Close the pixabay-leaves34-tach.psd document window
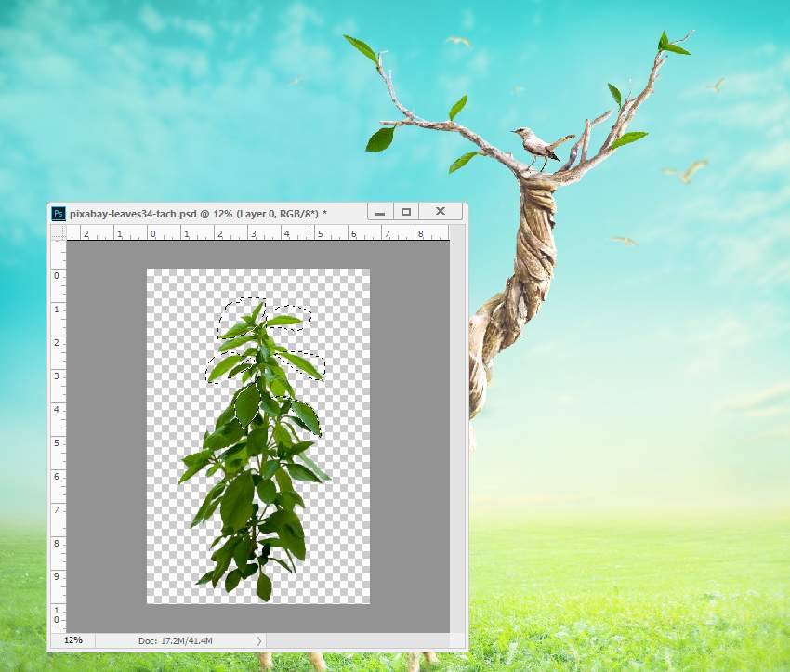 click(x=439, y=211)
